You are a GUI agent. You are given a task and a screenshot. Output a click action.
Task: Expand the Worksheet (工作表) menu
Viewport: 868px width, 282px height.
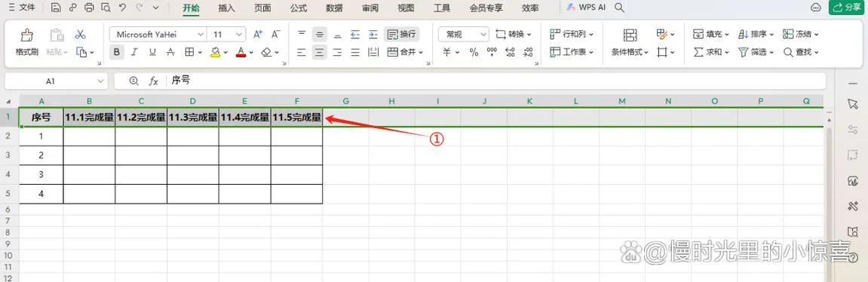pos(572,52)
